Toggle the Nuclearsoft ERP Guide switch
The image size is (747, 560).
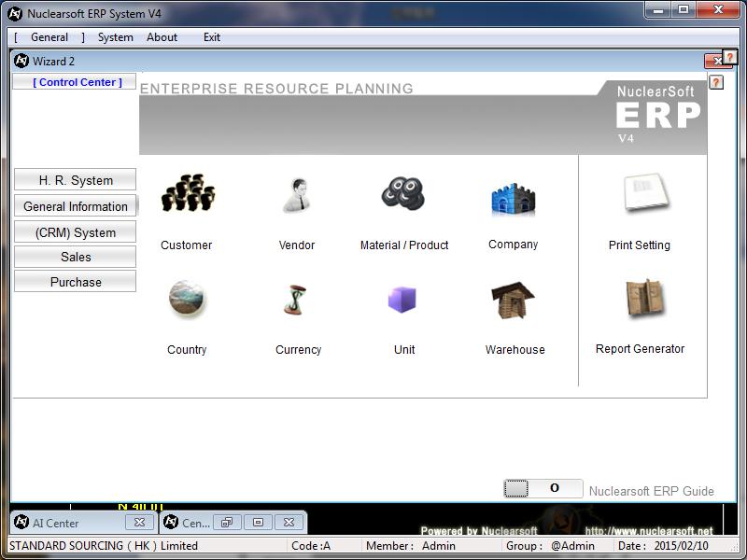coord(543,488)
